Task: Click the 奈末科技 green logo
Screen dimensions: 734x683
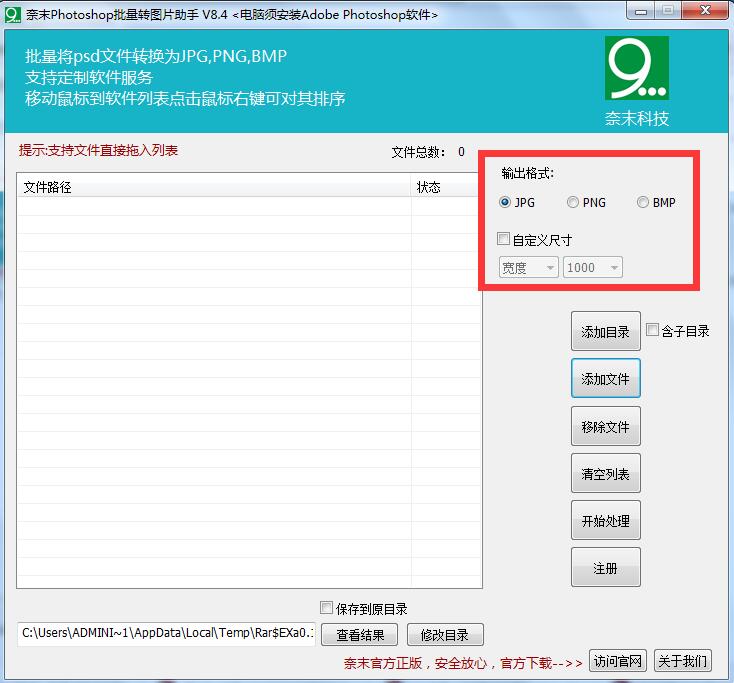Action: (637, 68)
